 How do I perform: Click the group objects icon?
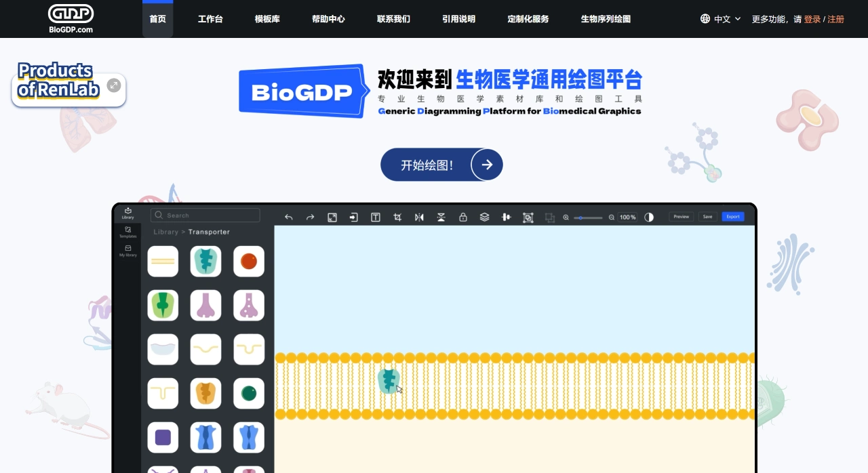tap(528, 218)
